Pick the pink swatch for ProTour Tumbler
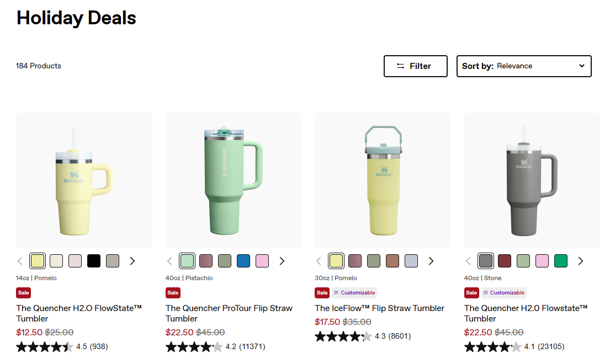This screenshot has height=364, width=610. [262, 261]
